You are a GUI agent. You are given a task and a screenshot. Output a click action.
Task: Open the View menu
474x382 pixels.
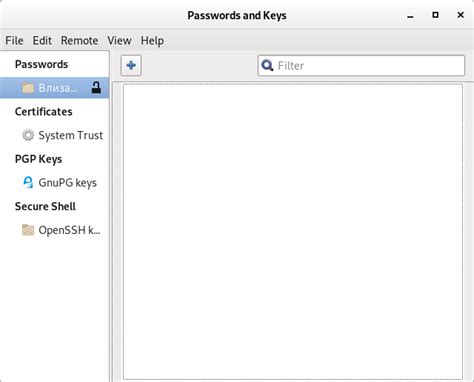click(119, 41)
